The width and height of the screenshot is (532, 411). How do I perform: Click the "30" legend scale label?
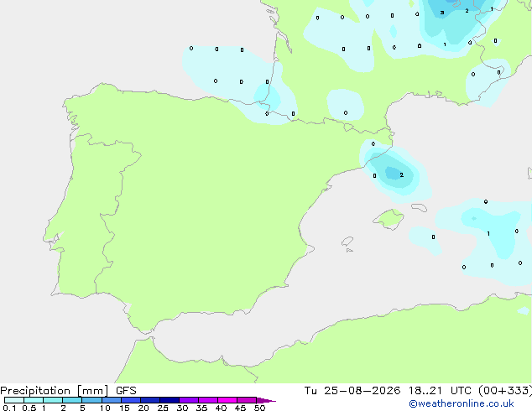(182, 408)
